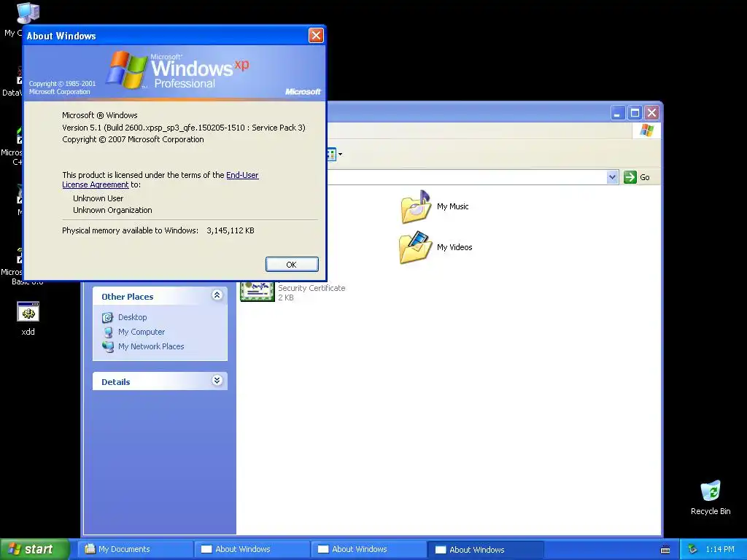This screenshot has width=747, height=560.
Task: Click the My Computer icon in Other Places
Action: pos(108,332)
